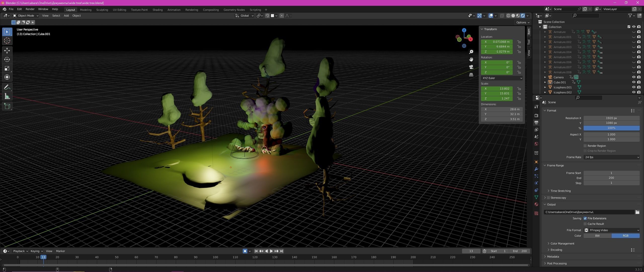644x272 pixels.
Task: Expand Armature.003 in the outliner
Action: (545, 47)
